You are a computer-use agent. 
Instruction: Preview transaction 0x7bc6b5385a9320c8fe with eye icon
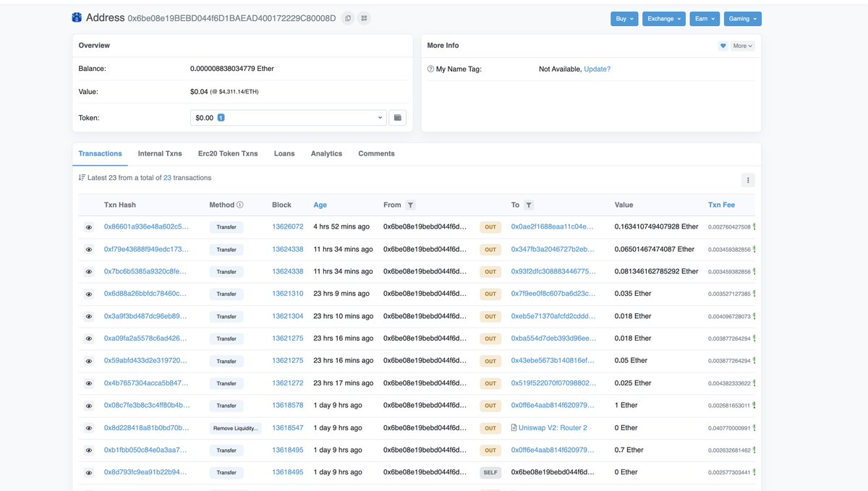pyautogui.click(x=89, y=272)
